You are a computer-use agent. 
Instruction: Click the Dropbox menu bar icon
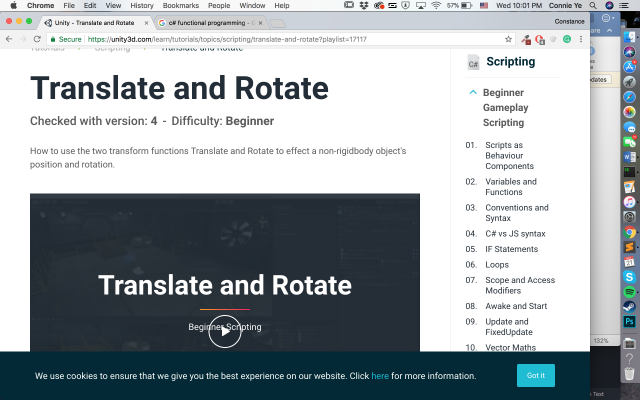click(364, 5)
